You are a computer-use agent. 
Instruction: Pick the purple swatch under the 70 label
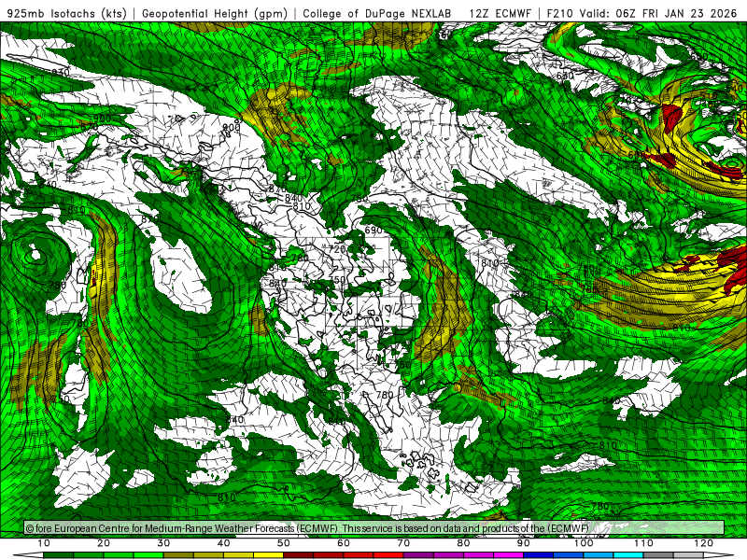(x=418, y=555)
